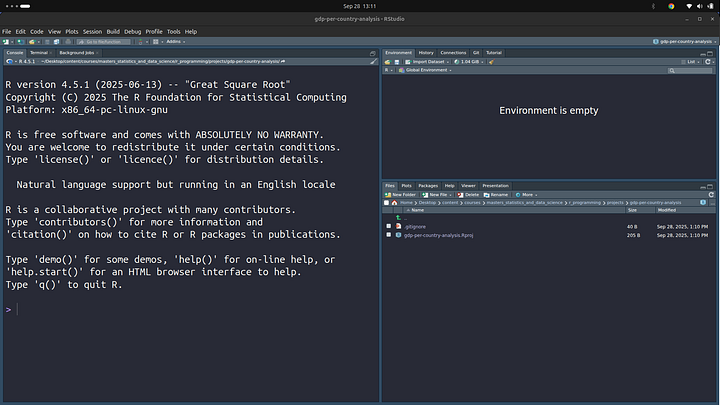Open the system volume indicator
This screenshot has width=720, height=405.
[699, 6]
